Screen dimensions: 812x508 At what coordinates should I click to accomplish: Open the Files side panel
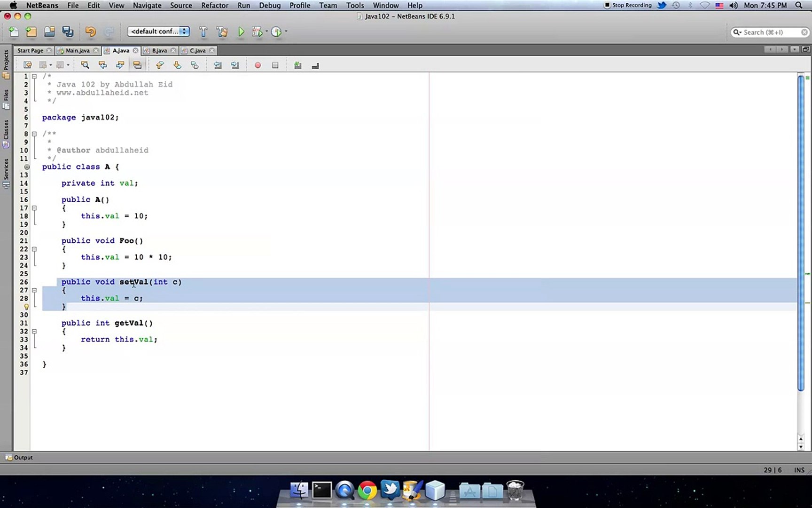[x=6, y=99]
